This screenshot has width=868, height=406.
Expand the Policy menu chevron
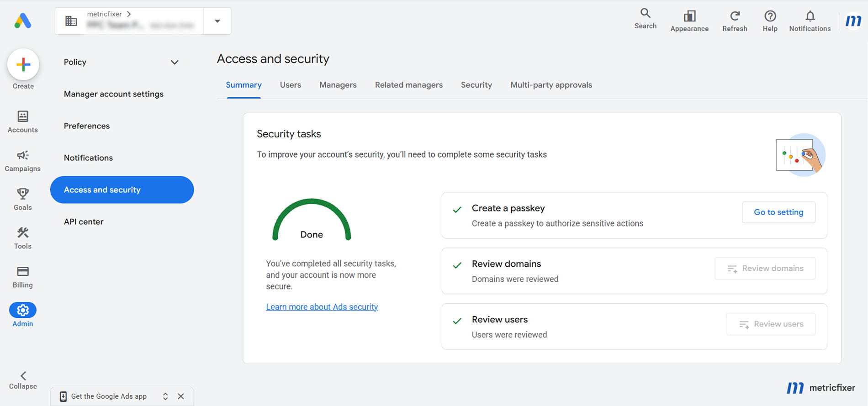(x=175, y=62)
